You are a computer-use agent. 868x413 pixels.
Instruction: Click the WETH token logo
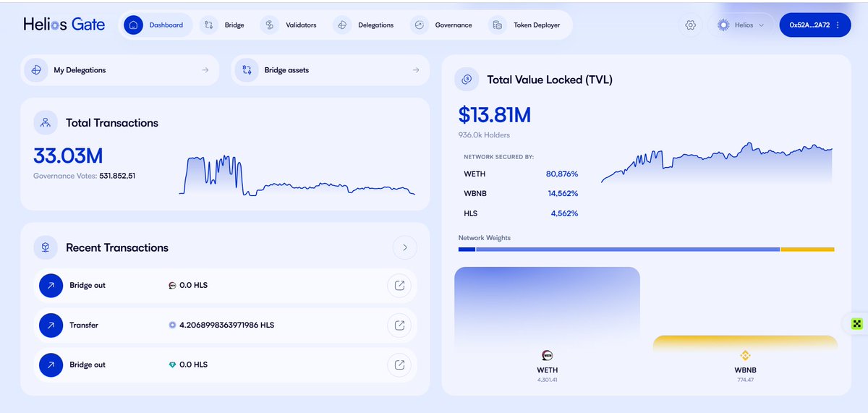tap(547, 355)
